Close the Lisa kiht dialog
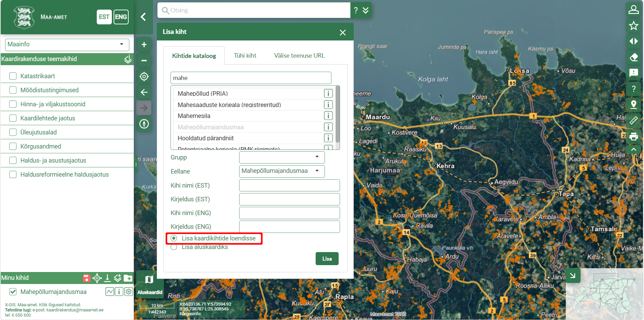644x320 pixels. coord(342,32)
